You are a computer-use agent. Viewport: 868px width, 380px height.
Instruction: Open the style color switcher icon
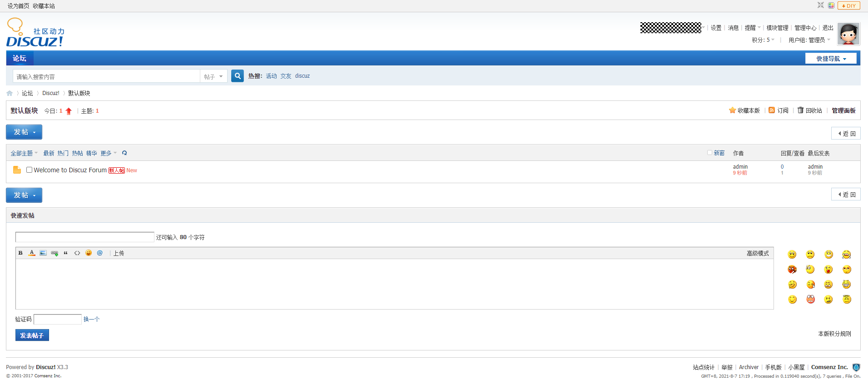[831, 5]
